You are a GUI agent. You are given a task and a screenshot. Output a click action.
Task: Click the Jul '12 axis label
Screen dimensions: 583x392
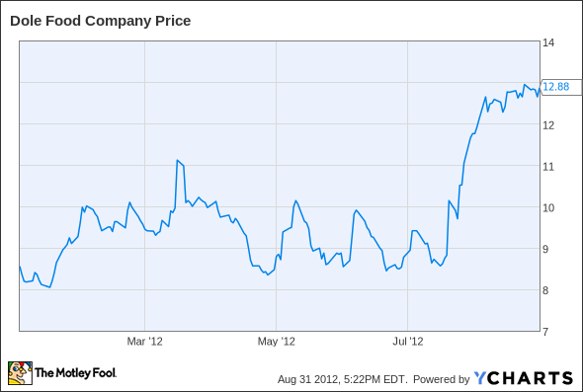(x=408, y=341)
